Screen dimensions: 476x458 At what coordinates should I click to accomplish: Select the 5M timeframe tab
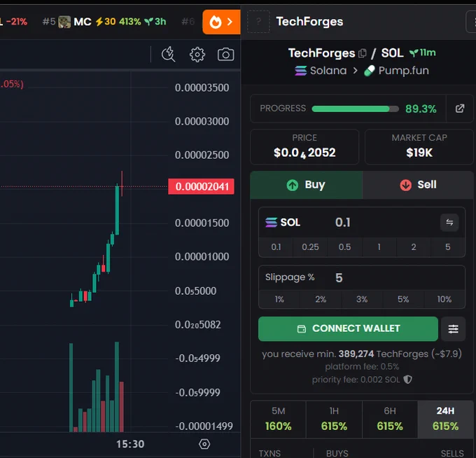(278, 419)
